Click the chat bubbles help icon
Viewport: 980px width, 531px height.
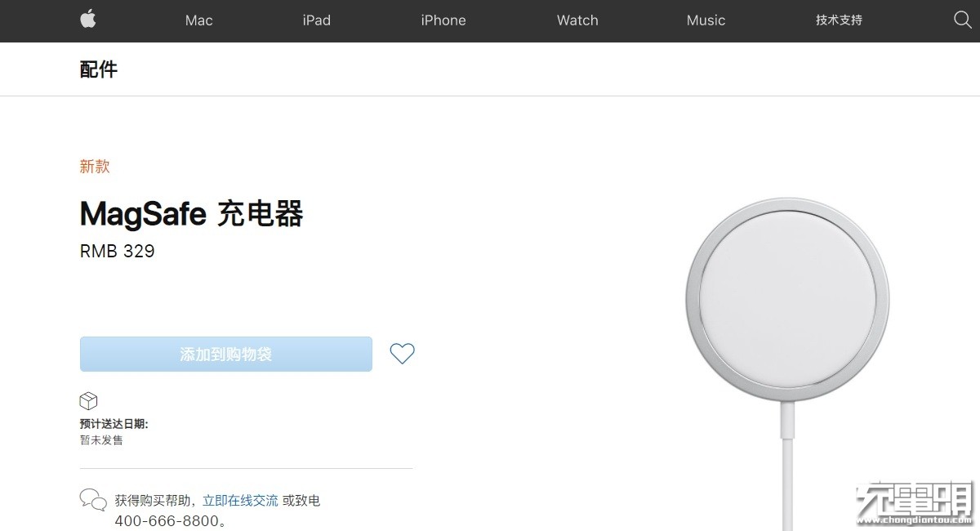[x=92, y=500]
